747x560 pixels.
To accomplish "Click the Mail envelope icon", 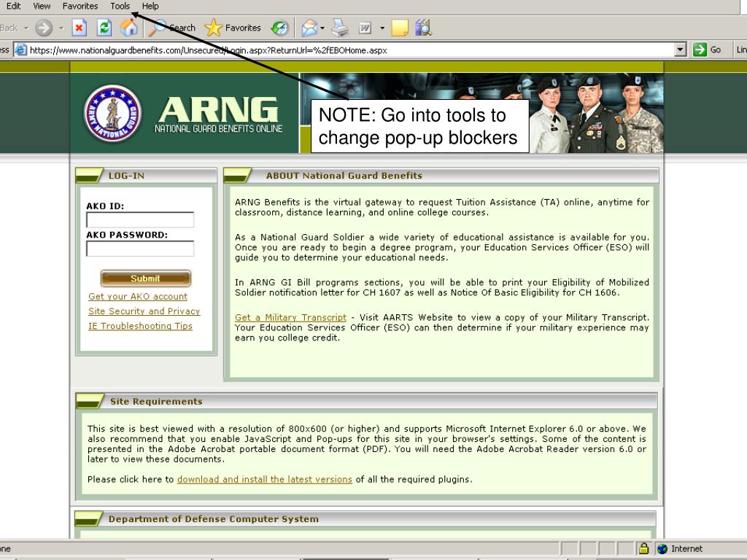I will click(309, 28).
